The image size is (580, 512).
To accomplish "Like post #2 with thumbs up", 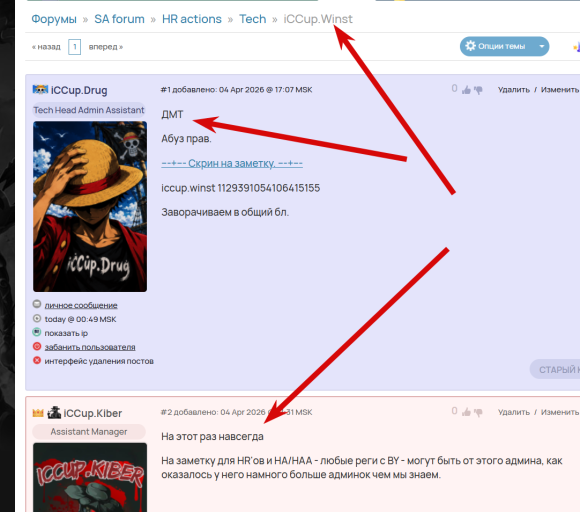I will coord(466,412).
